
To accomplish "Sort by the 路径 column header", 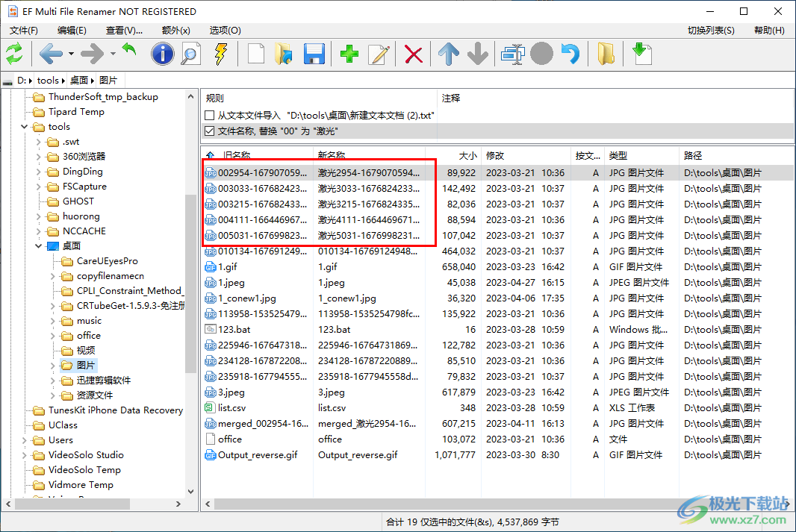I will pos(736,156).
